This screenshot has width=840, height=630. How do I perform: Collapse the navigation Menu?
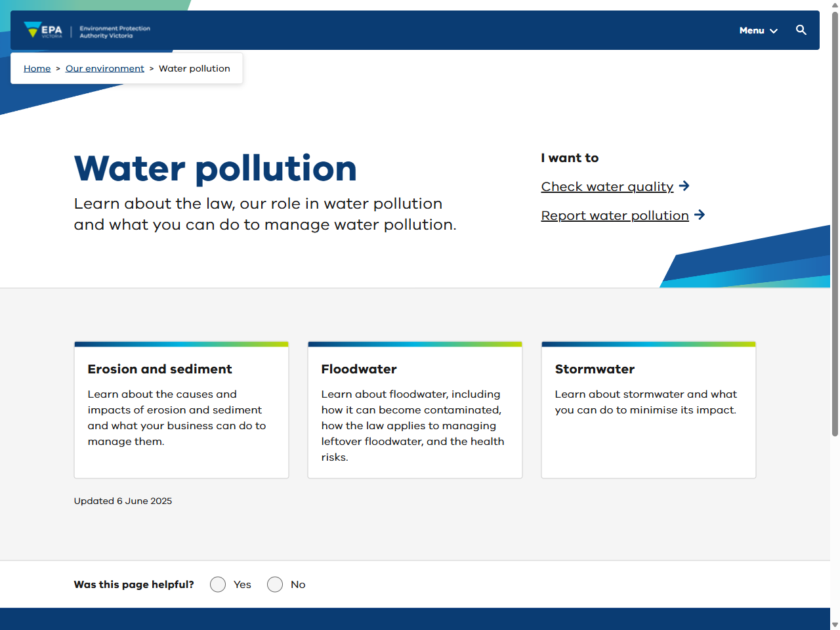coord(758,30)
